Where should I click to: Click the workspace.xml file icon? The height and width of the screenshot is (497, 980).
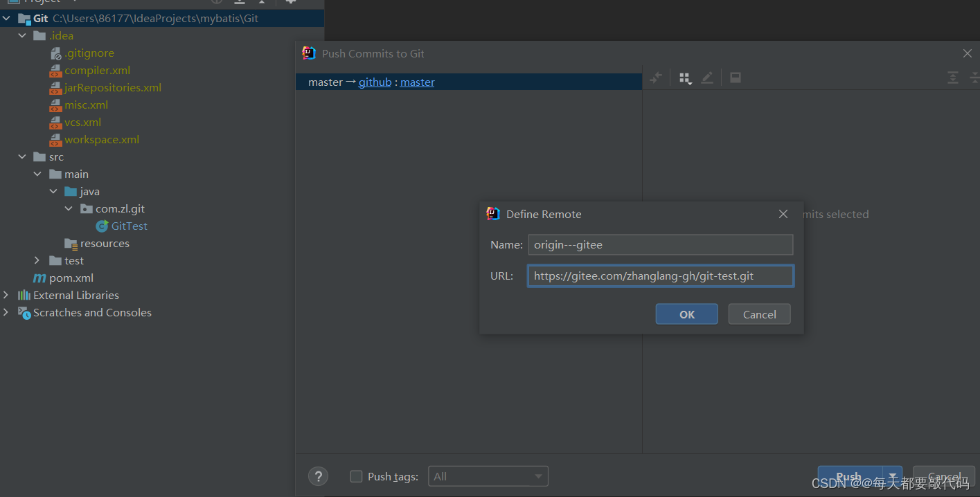click(56, 140)
